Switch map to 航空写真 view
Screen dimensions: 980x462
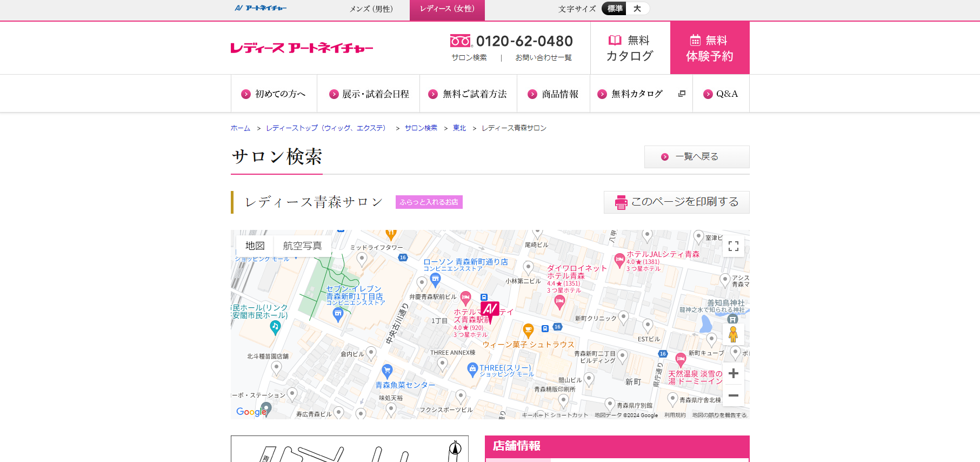[303, 246]
